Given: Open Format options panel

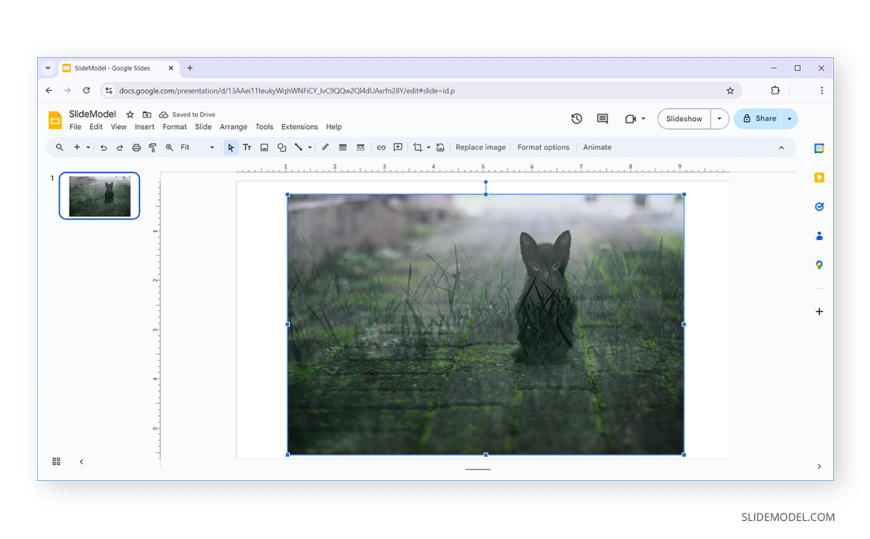Looking at the screenshot, I should pos(543,148).
